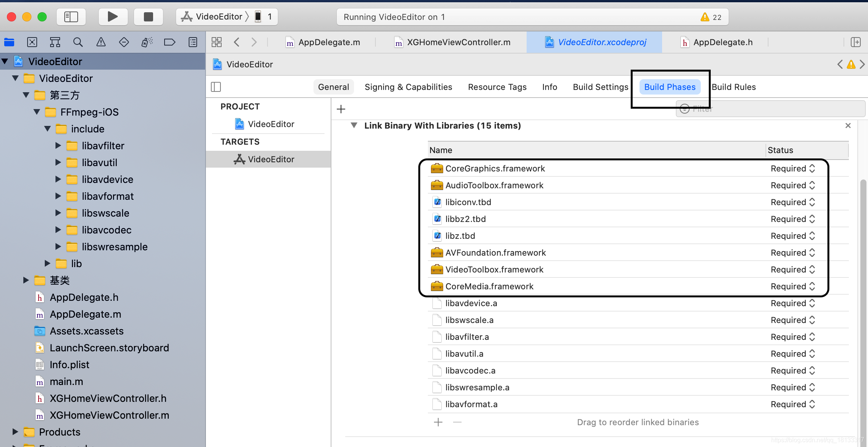This screenshot has height=447, width=868.
Task: Open LaunchScreen.storyboard file
Action: tap(103, 347)
